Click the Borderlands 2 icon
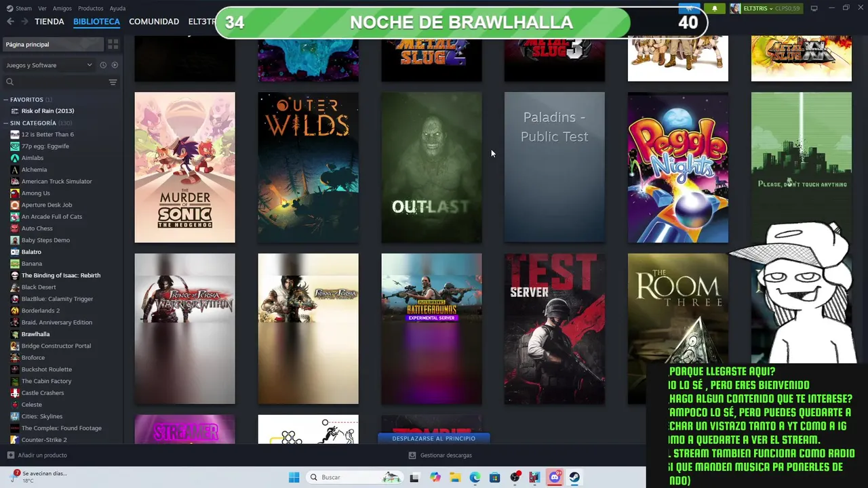 click(x=15, y=310)
